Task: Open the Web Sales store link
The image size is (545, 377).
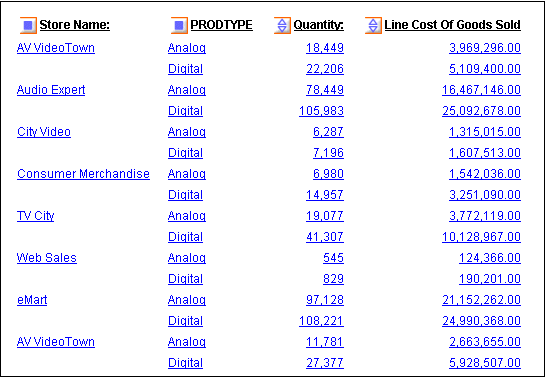Action: [47, 258]
